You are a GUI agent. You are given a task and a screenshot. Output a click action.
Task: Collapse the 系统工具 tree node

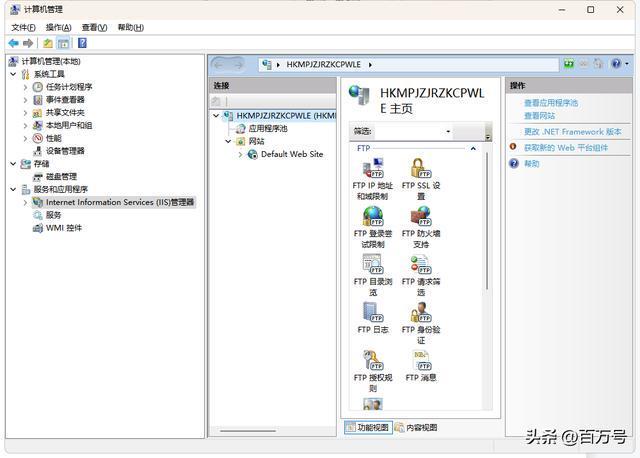pyautogui.click(x=13, y=74)
